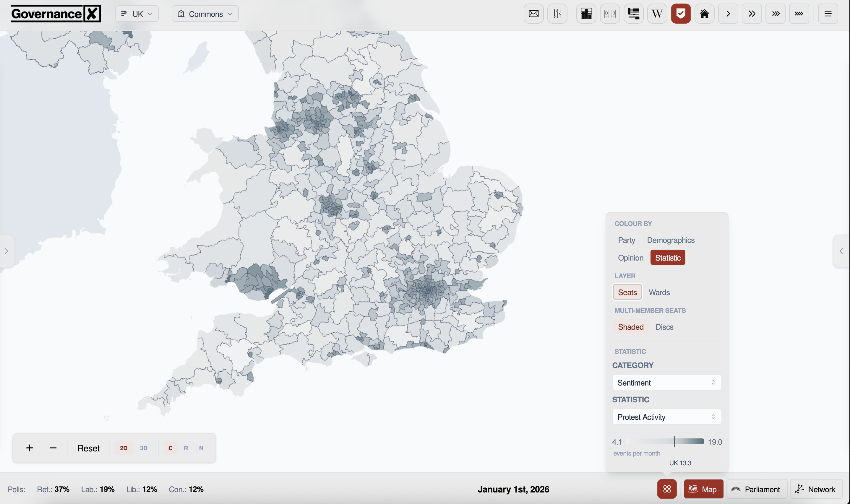
Task: Select the C view option
Action: (x=171, y=448)
